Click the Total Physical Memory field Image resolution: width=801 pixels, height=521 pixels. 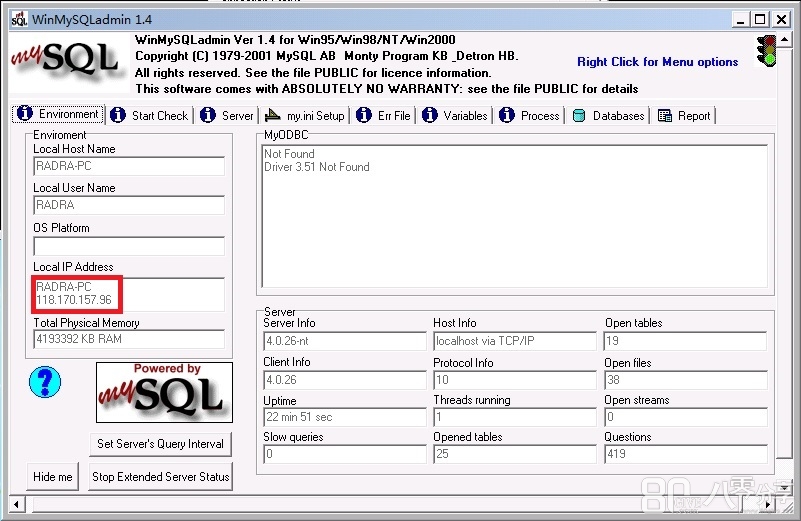coord(129,339)
